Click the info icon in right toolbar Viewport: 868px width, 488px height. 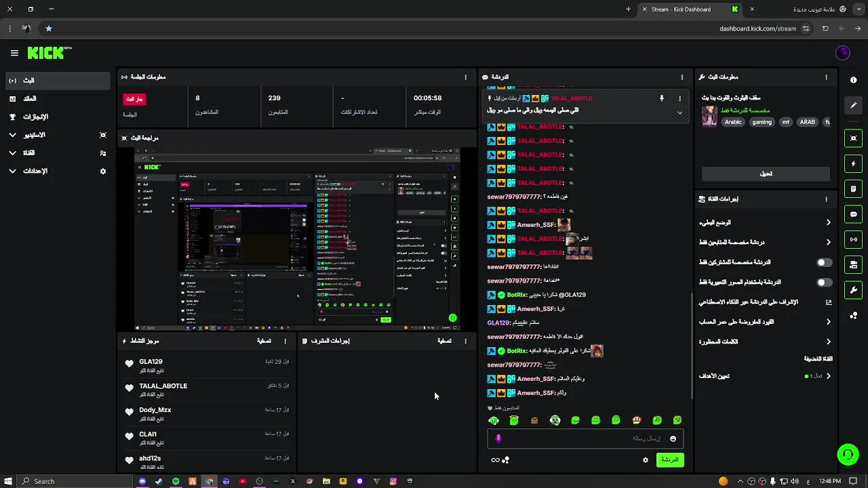(x=853, y=80)
